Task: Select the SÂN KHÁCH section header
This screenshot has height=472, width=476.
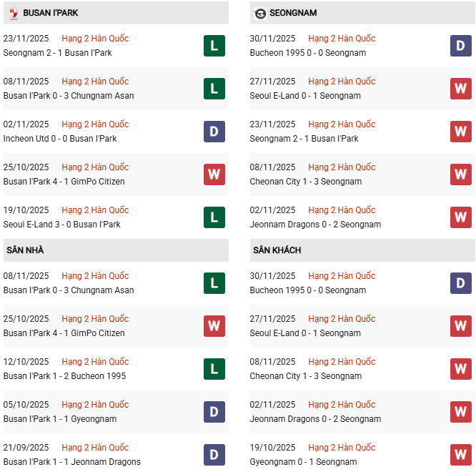Action: coord(277,250)
